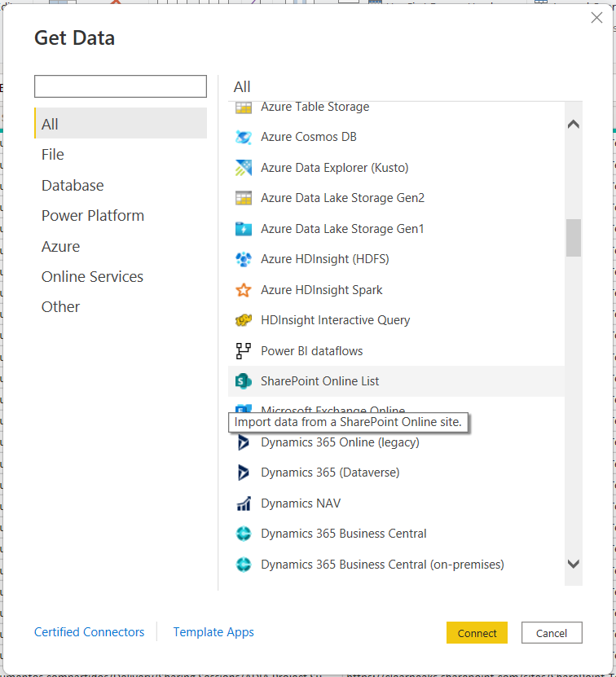Click the Azure Data Explorer (Kusto) icon
Screen dimensions: 616x677
tap(243, 168)
